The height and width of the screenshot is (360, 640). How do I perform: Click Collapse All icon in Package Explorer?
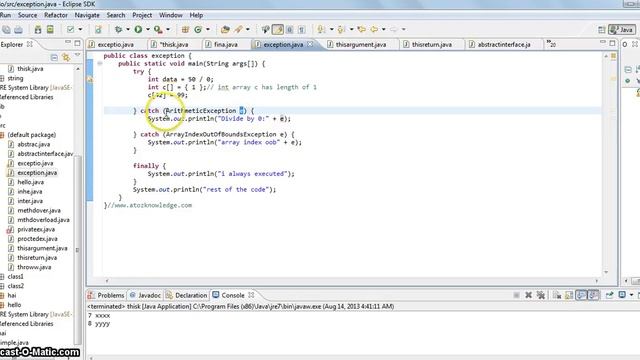pos(54,58)
